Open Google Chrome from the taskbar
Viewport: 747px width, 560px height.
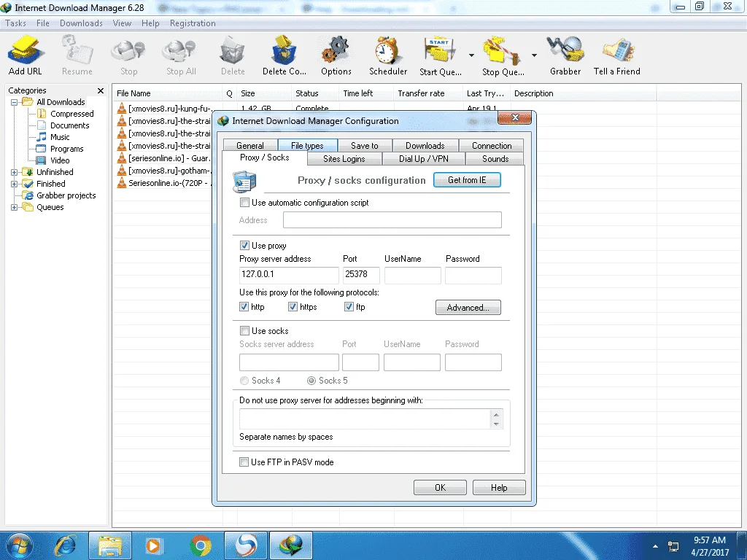[201, 545]
